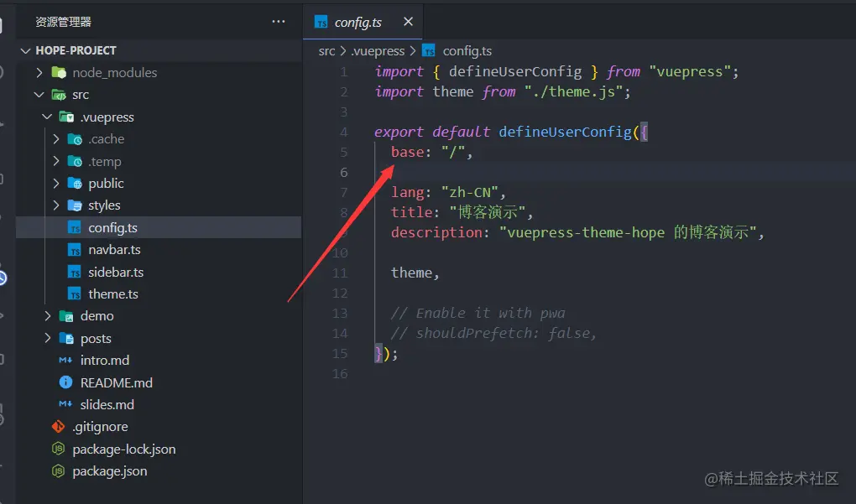Click the src breadcrumb segment

326,51
